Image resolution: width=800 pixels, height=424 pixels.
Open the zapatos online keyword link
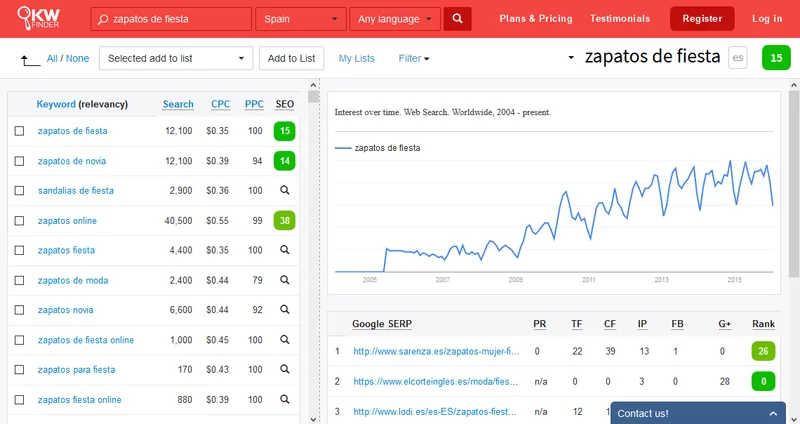pyautogui.click(x=67, y=220)
